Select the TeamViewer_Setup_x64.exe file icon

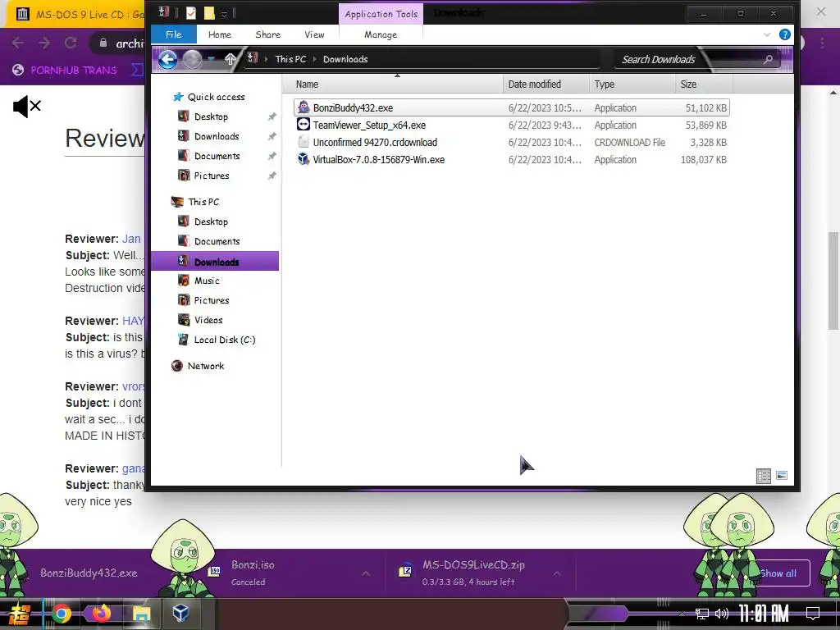click(304, 125)
